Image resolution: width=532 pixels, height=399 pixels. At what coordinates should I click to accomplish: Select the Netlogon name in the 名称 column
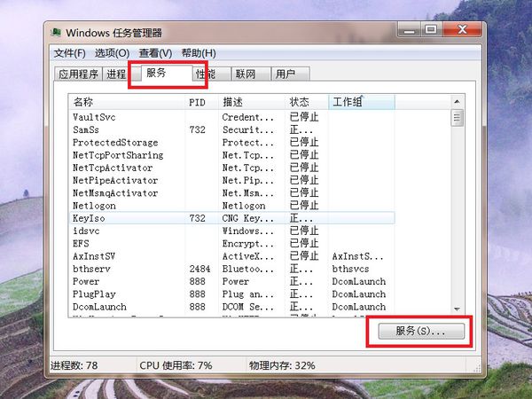coord(94,206)
